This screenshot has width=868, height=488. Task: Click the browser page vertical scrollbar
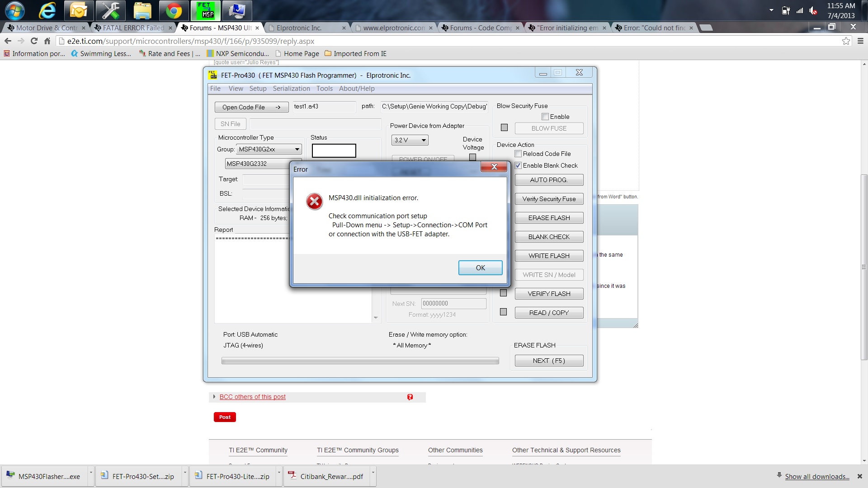coord(864,267)
